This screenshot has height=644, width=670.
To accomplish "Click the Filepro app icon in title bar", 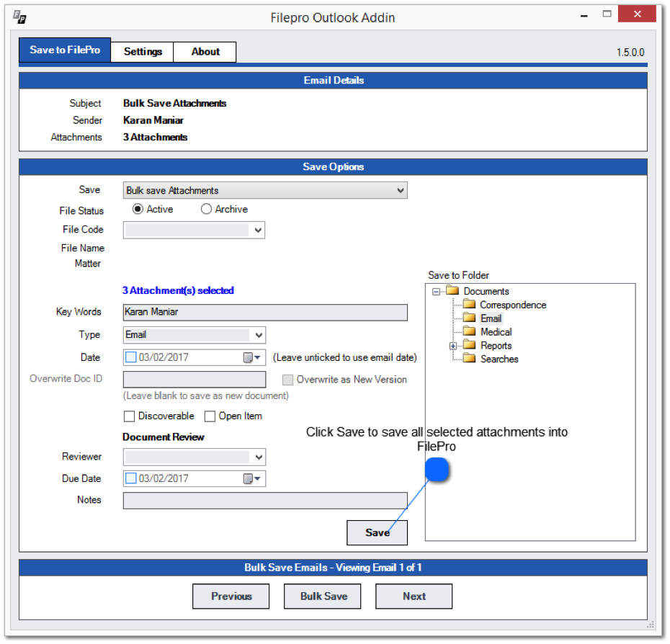I will 19,17.
